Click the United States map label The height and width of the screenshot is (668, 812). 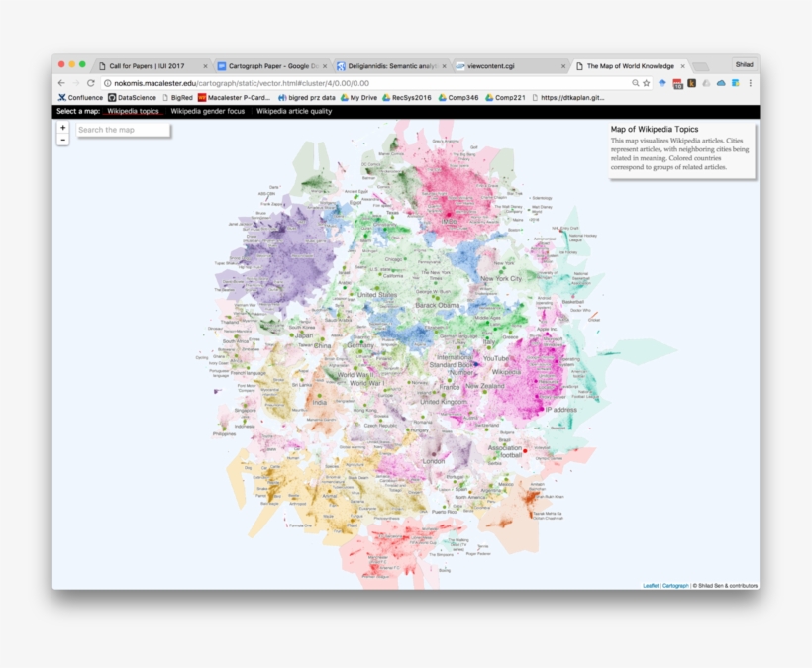tap(377, 295)
